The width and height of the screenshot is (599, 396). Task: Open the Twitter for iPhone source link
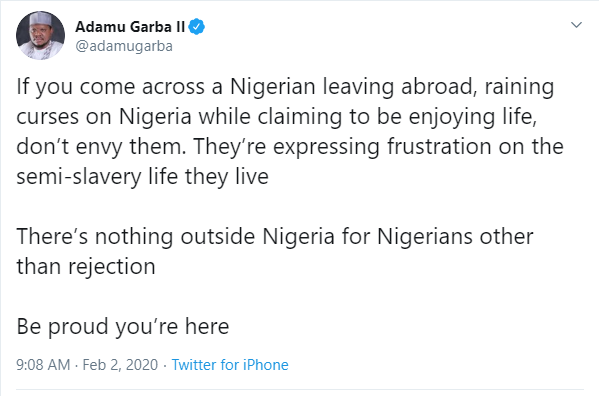click(x=230, y=365)
